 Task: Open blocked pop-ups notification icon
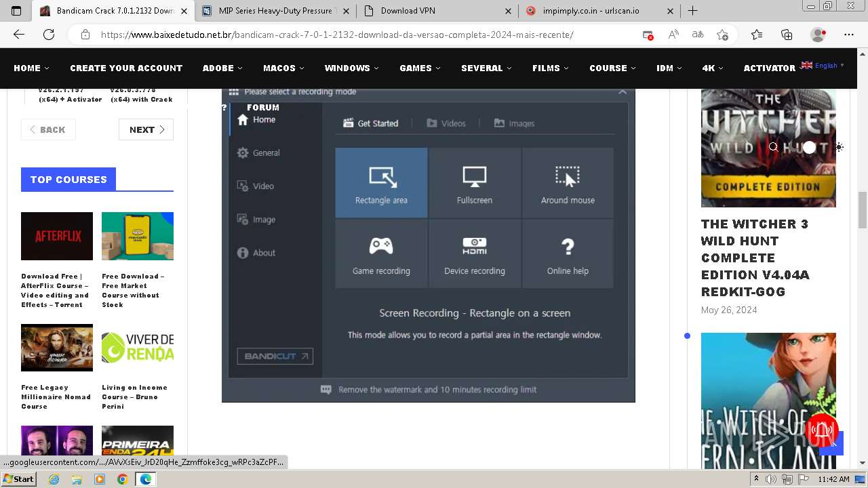point(648,35)
